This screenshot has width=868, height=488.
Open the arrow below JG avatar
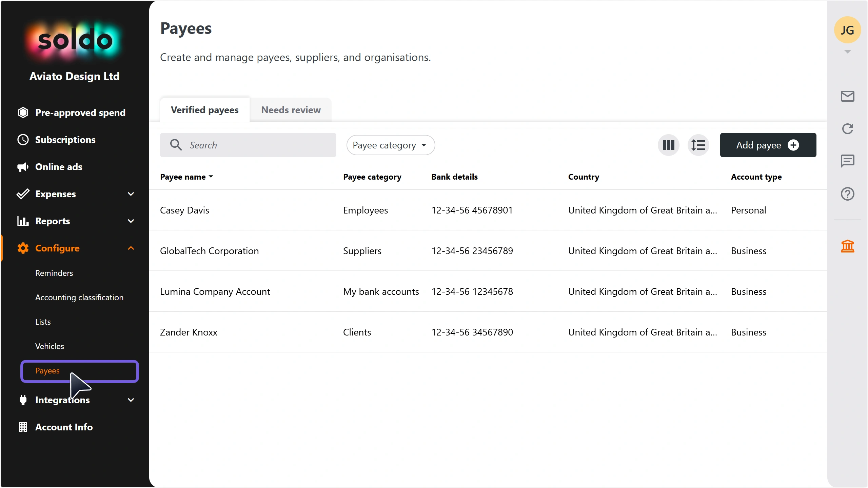pos(847,52)
